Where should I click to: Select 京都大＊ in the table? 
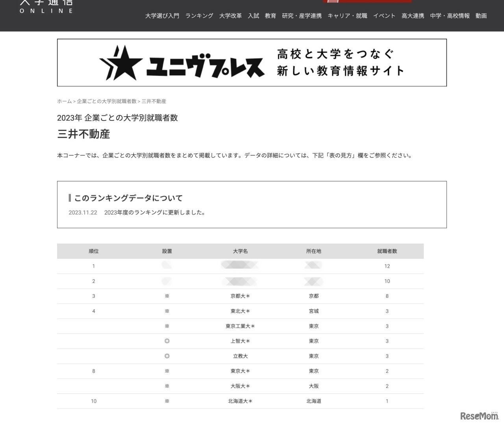pos(240,296)
